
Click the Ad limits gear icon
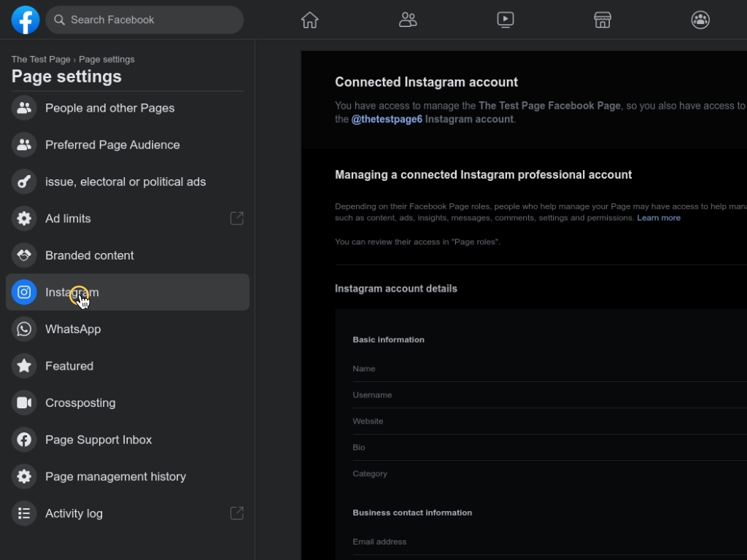24,219
